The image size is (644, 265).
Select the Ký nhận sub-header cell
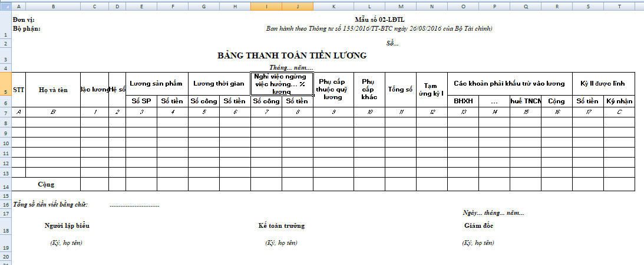point(619,101)
